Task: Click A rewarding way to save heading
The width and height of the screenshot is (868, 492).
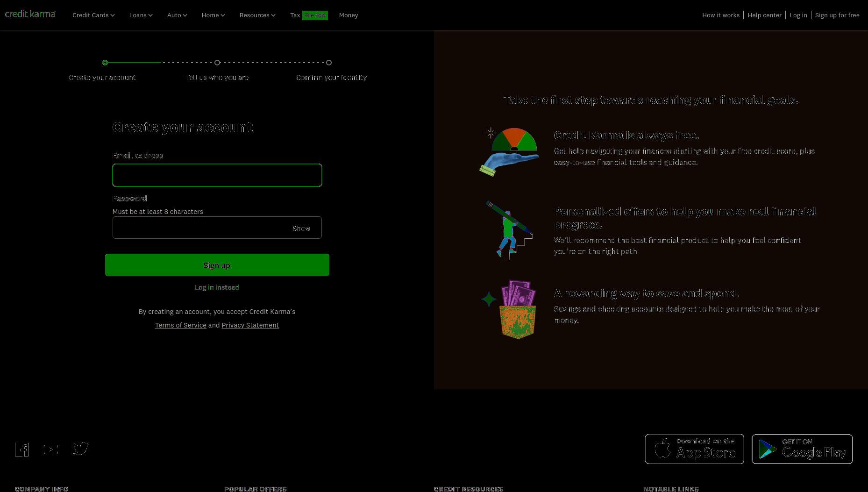Action: (x=647, y=293)
